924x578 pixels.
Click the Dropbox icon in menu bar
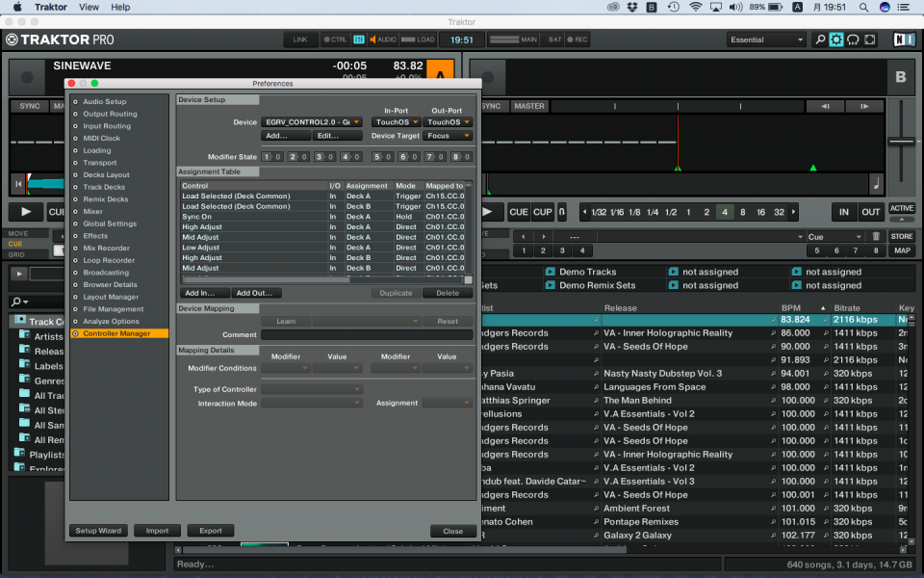[632, 7]
